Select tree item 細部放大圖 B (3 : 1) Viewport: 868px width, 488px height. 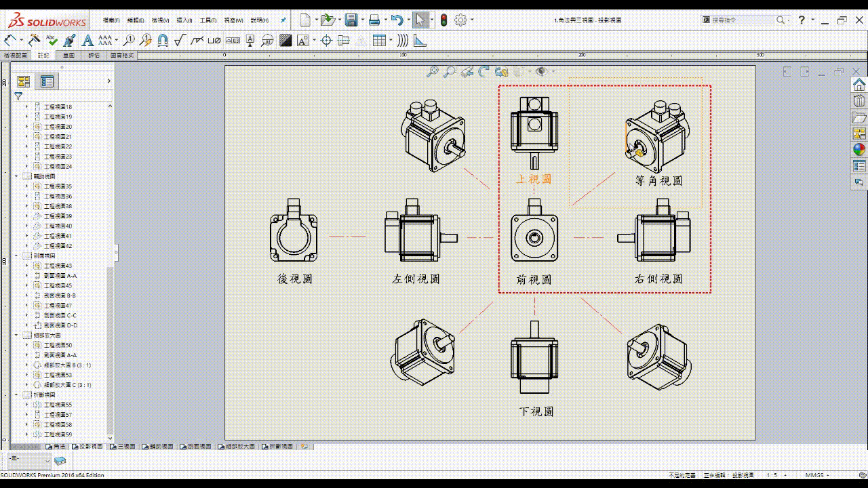coord(68,365)
